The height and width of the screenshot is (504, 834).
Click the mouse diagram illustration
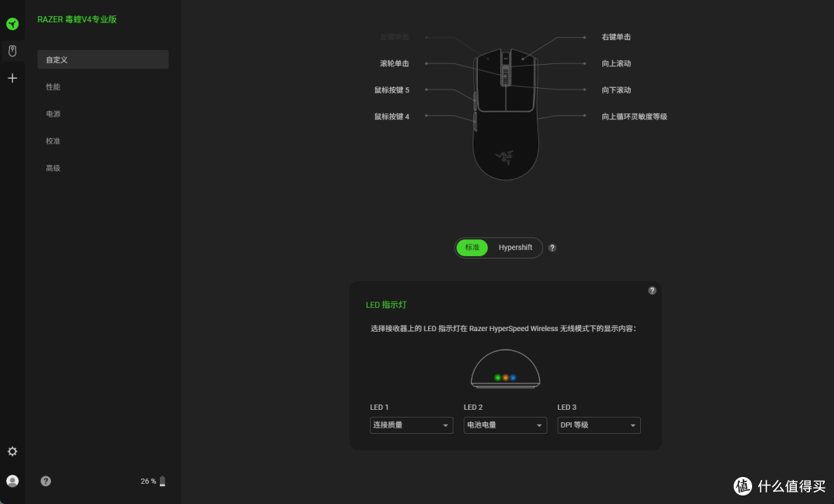coord(505,114)
